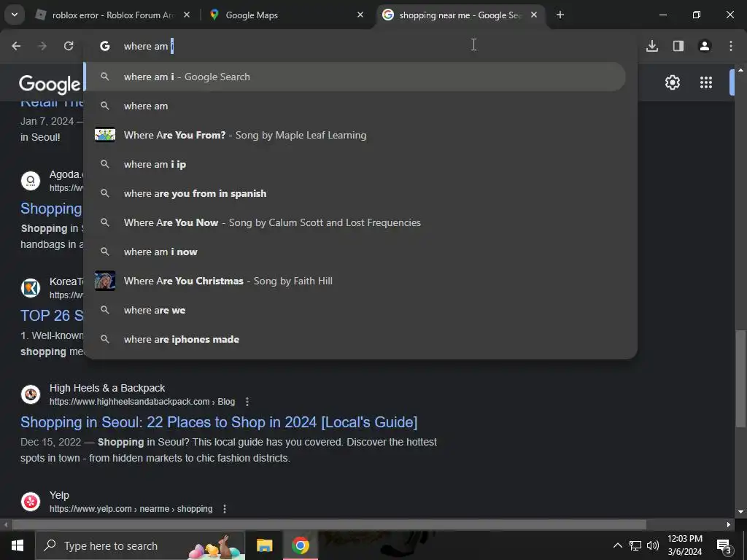
Task: Click the Yelp favicon
Action: (31, 502)
